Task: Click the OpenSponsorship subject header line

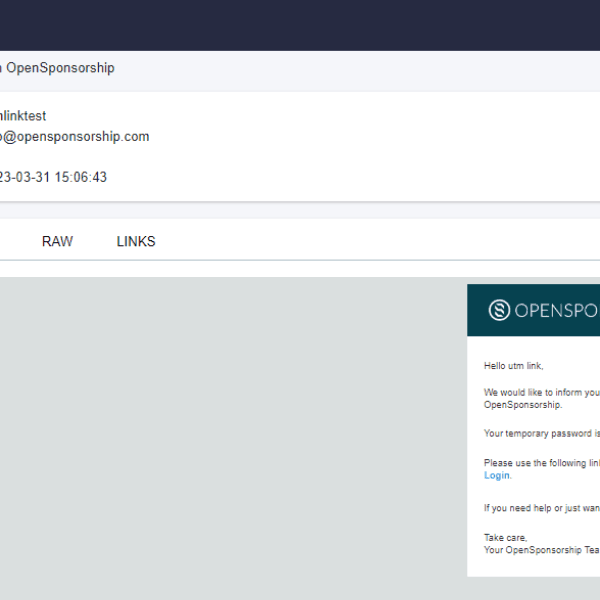Action: pos(60,69)
